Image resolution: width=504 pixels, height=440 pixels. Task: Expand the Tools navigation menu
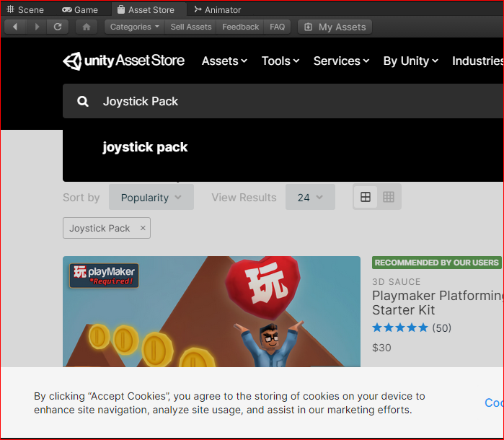click(280, 61)
